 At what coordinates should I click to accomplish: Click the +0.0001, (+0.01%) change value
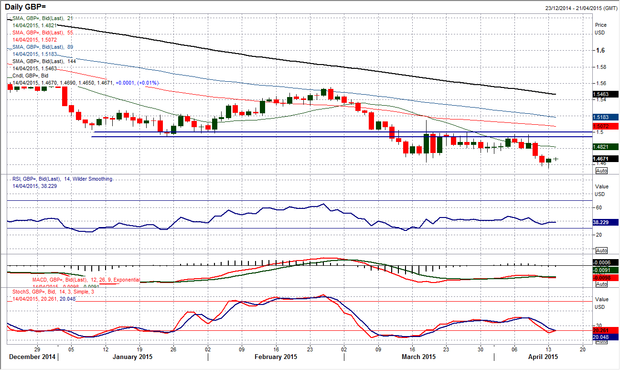click(136, 83)
